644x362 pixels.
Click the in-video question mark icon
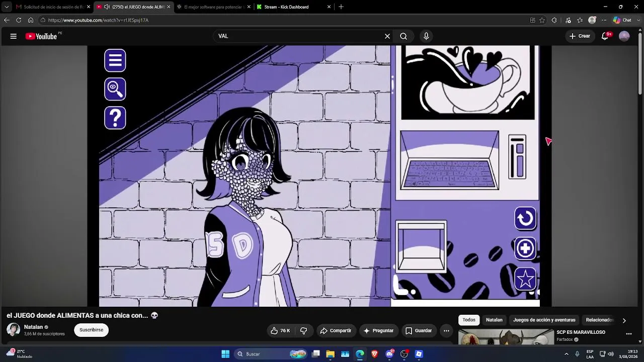[115, 118]
